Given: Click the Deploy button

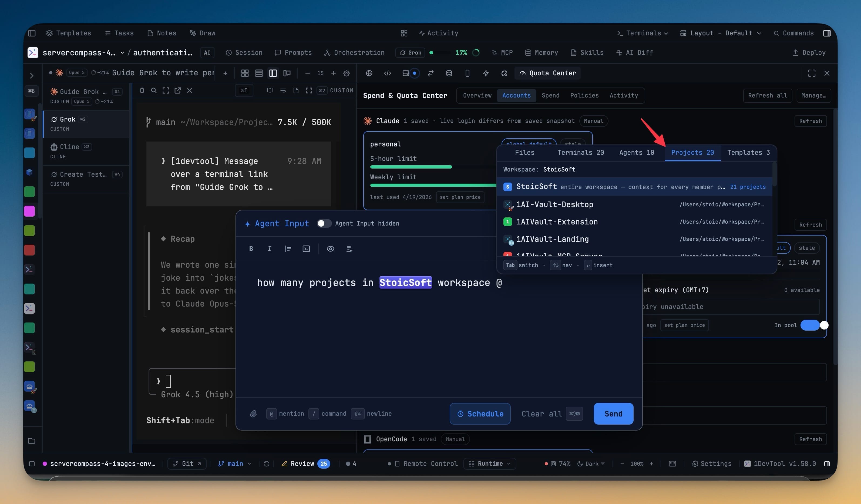Looking at the screenshot, I should point(809,53).
